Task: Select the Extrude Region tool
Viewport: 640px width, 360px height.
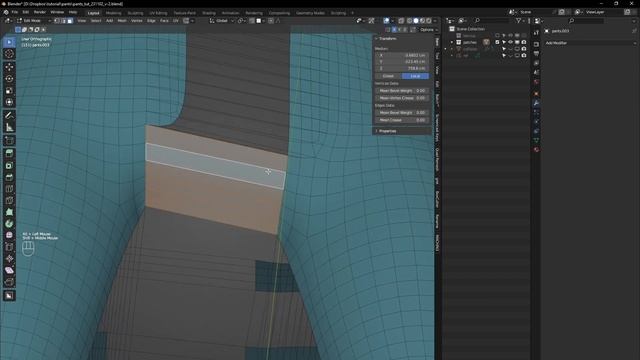Action: point(9,153)
